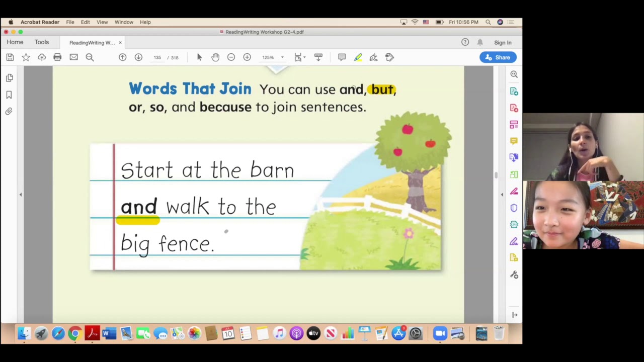The image size is (644, 362).
Task: Expand the left navigation pane arrow
Action: (x=21, y=195)
